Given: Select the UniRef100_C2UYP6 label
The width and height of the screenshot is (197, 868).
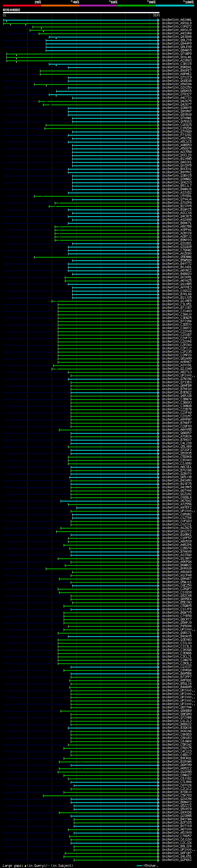Looking at the screenshot, I should (176, 342).
